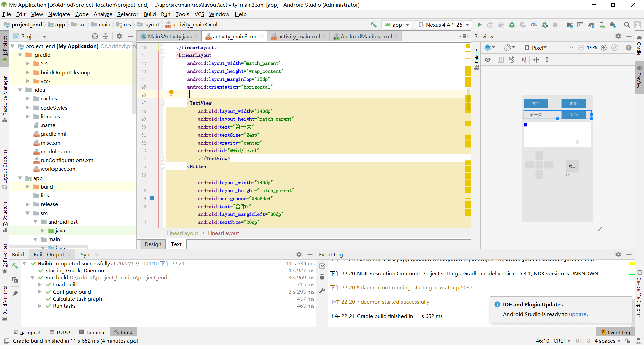
Task: Zoom in Preview with plus icon
Action: (604, 48)
